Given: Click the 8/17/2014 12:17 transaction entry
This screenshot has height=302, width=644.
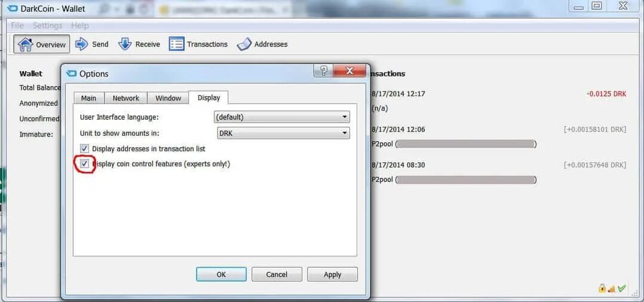Looking at the screenshot, I should pyautogui.click(x=398, y=94).
